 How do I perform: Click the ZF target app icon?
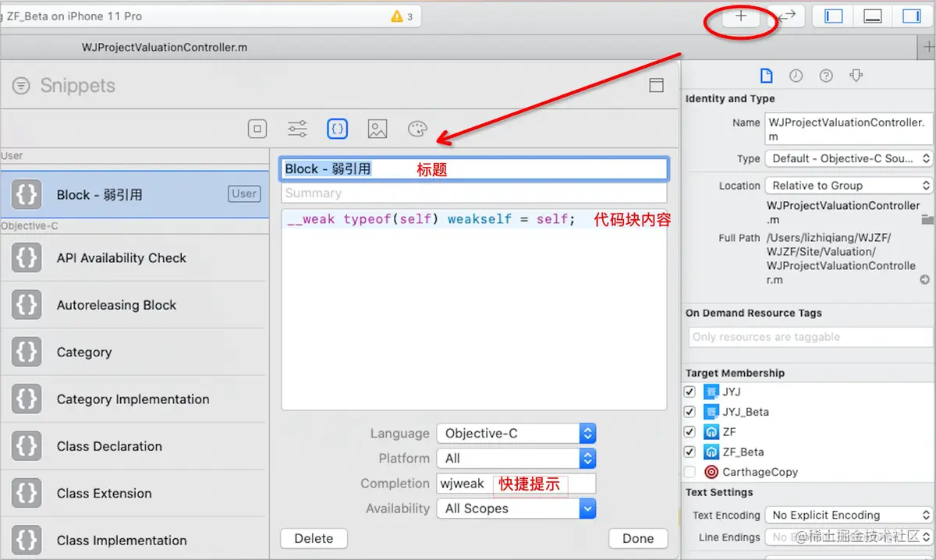click(711, 431)
